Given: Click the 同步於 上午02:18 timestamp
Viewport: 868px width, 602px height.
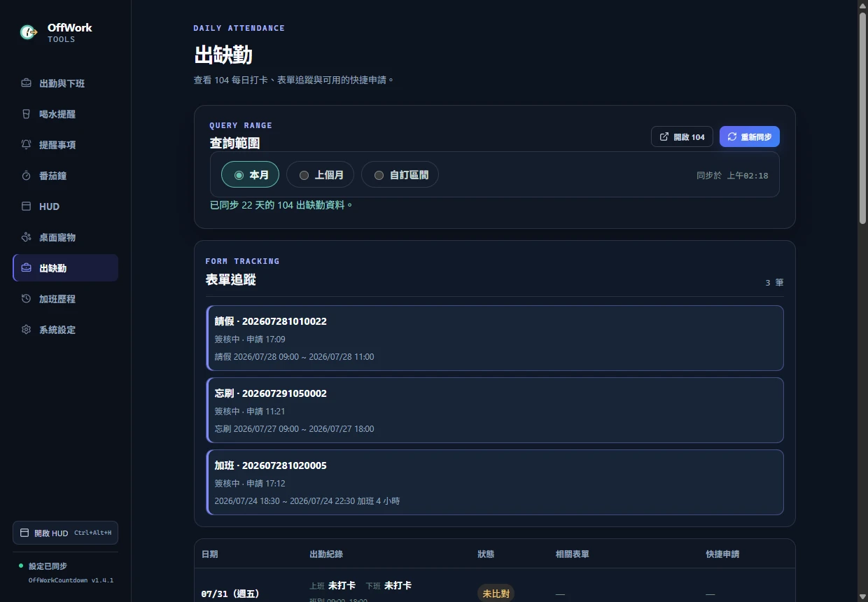Looking at the screenshot, I should [x=732, y=175].
